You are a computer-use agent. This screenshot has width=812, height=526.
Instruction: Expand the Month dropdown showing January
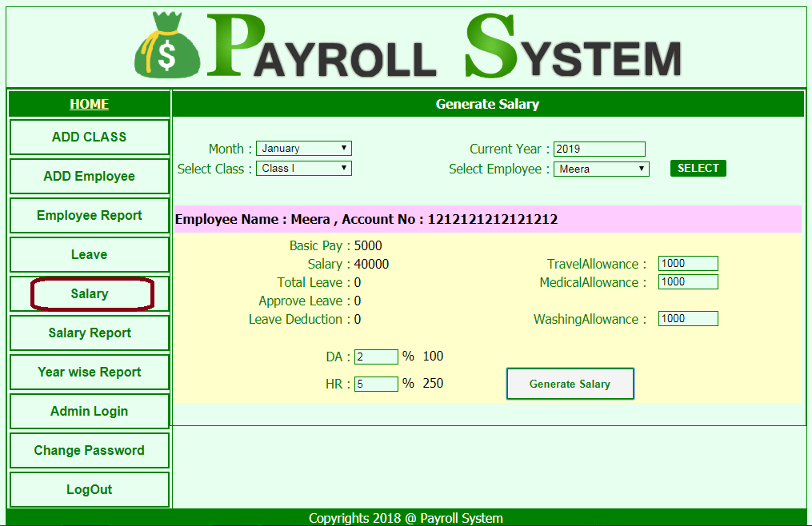point(304,149)
